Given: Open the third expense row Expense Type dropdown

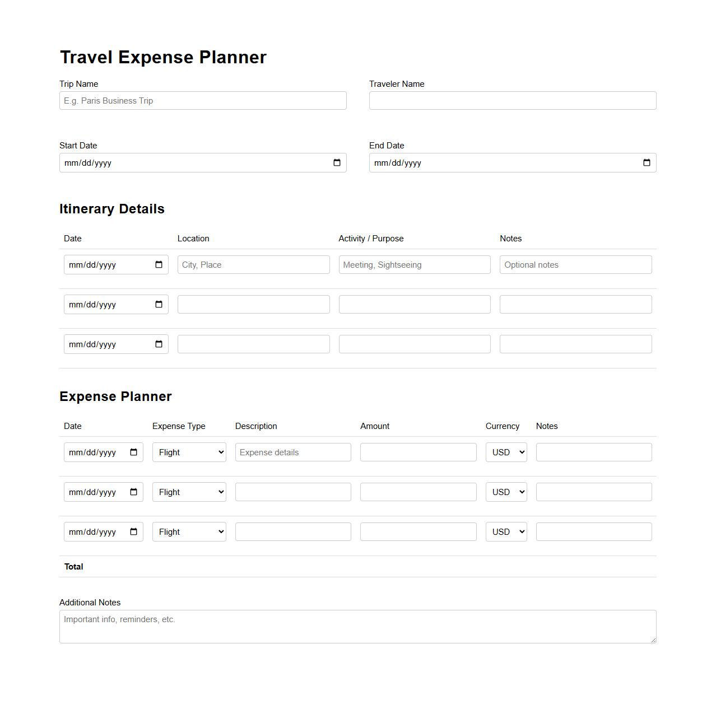Looking at the screenshot, I should click(x=189, y=531).
